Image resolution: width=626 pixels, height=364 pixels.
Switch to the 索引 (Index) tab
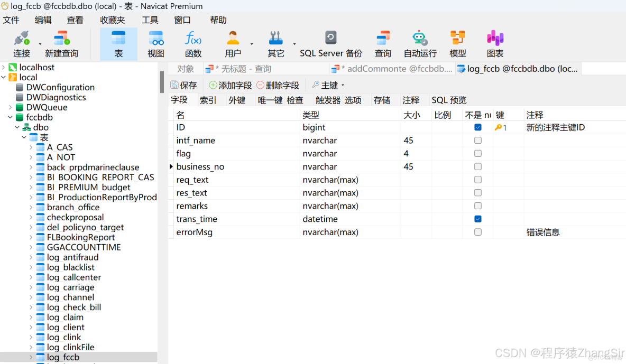(x=207, y=100)
